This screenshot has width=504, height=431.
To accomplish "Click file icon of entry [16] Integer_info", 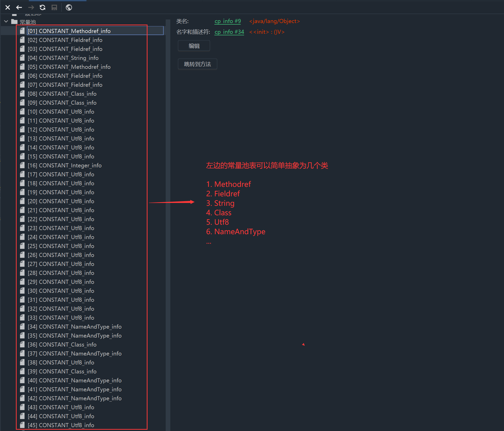I will 23,165.
